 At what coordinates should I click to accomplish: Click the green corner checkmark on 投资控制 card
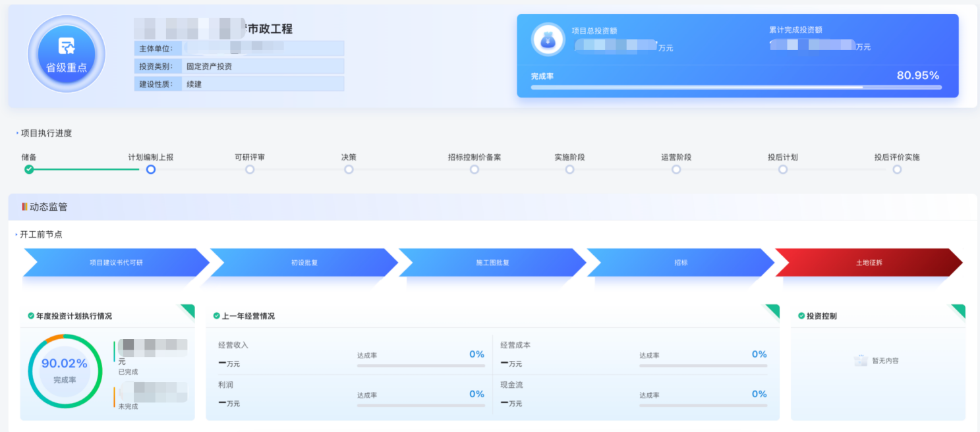click(x=960, y=309)
